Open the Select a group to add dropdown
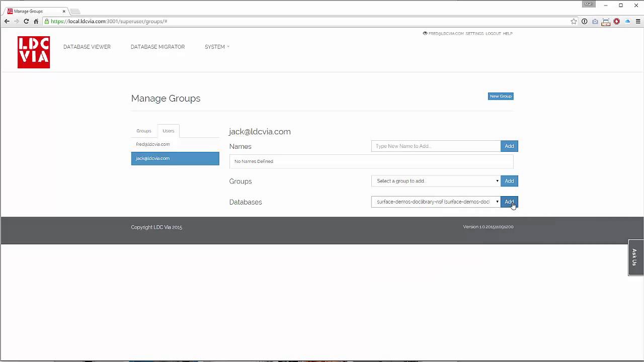Screen dimensions: 644x362 (436, 181)
